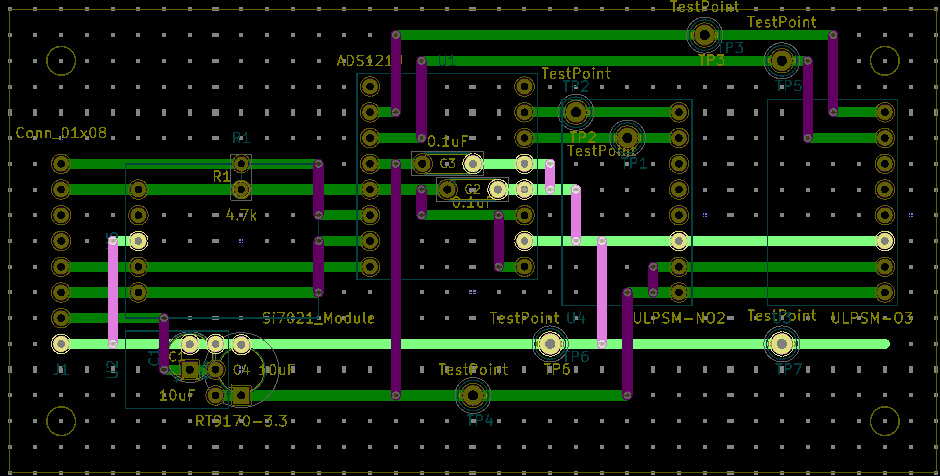Click the top-left mounting hole

61,62
